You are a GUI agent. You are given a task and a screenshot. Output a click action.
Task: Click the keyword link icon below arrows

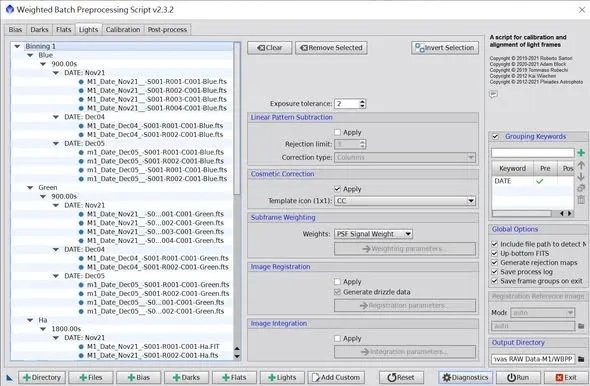[x=581, y=188]
